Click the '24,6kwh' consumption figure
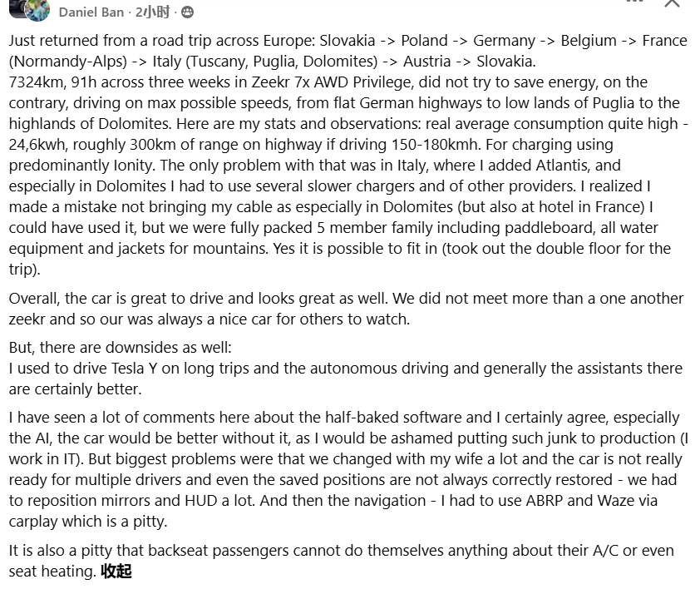This screenshot has width=700, height=594. point(37,145)
